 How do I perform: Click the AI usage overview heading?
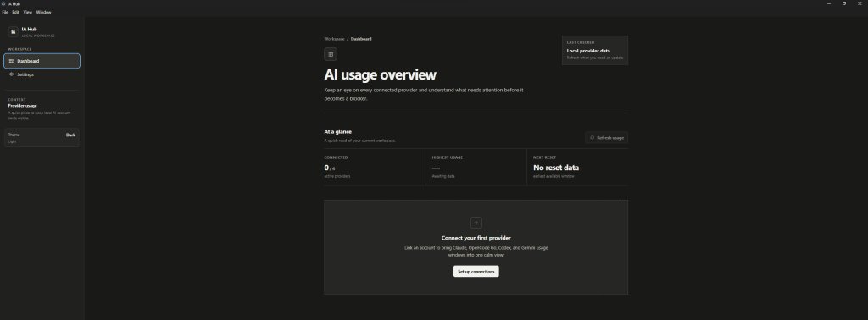[380, 74]
